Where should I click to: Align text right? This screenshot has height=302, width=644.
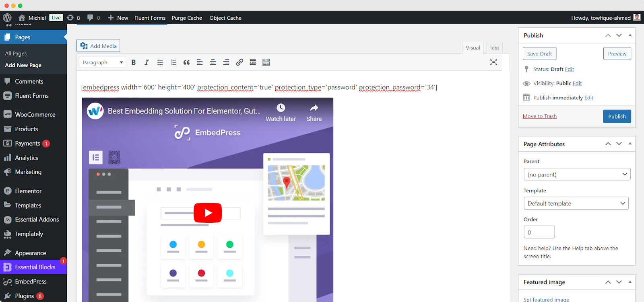click(x=226, y=62)
